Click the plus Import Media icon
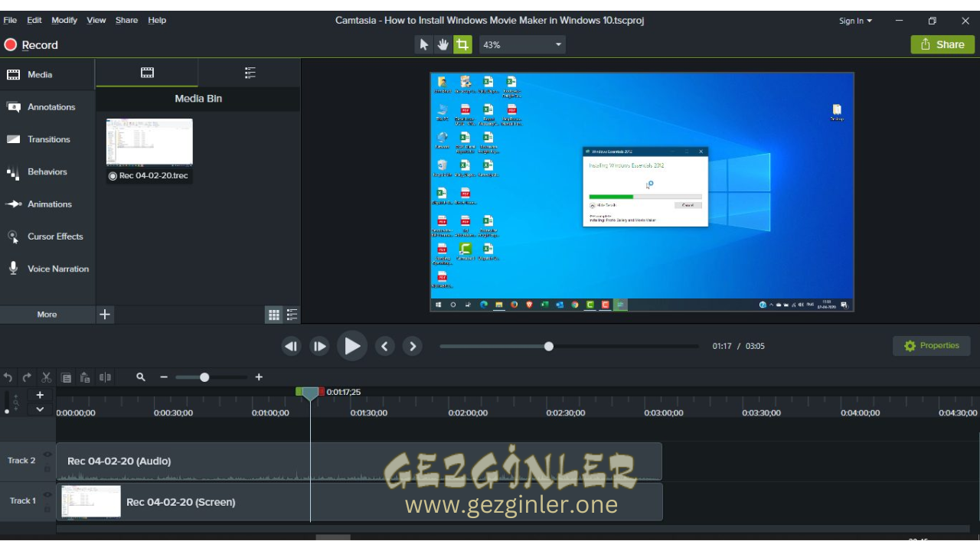980x551 pixels. pos(105,315)
